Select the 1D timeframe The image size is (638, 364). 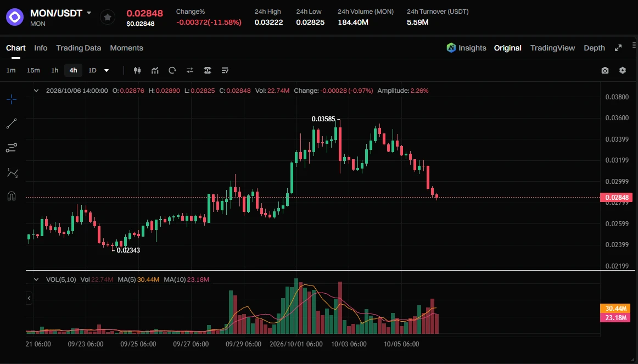92,70
